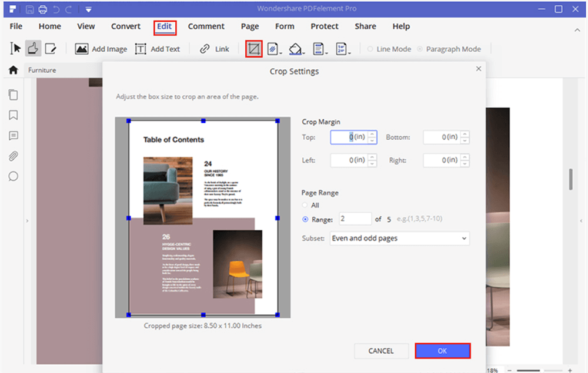588x373 pixels.
Task: Show the page thumbnails panel
Action: pyautogui.click(x=13, y=95)
